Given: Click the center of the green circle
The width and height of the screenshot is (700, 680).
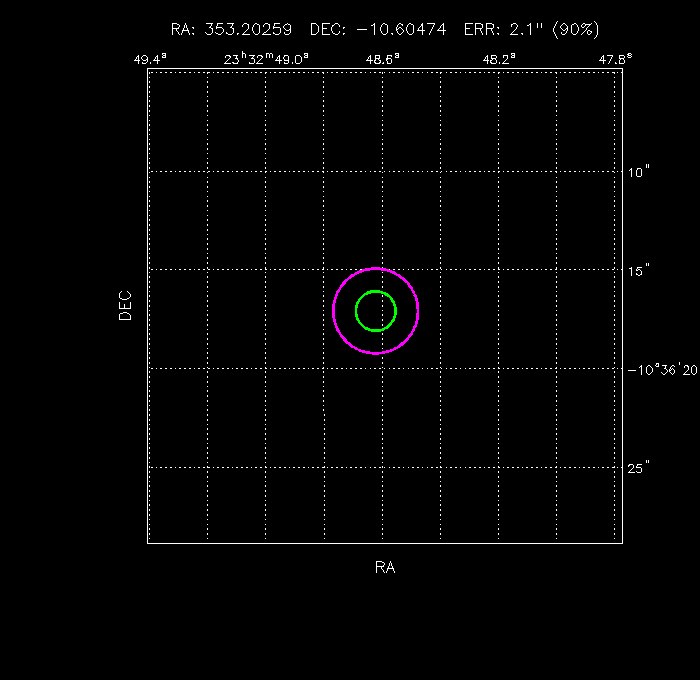Looking at the screenshot, I should click(x=376, y=311).
